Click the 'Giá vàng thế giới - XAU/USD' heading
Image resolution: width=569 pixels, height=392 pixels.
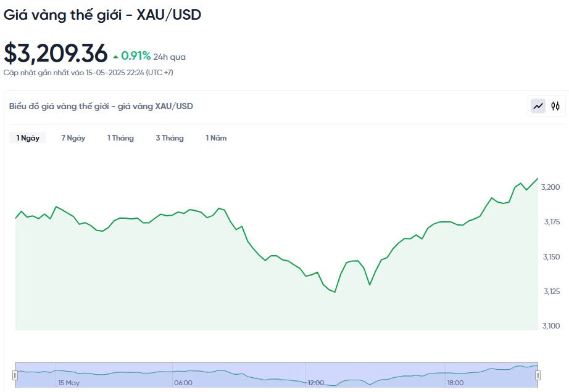click(x=102, y=15)
